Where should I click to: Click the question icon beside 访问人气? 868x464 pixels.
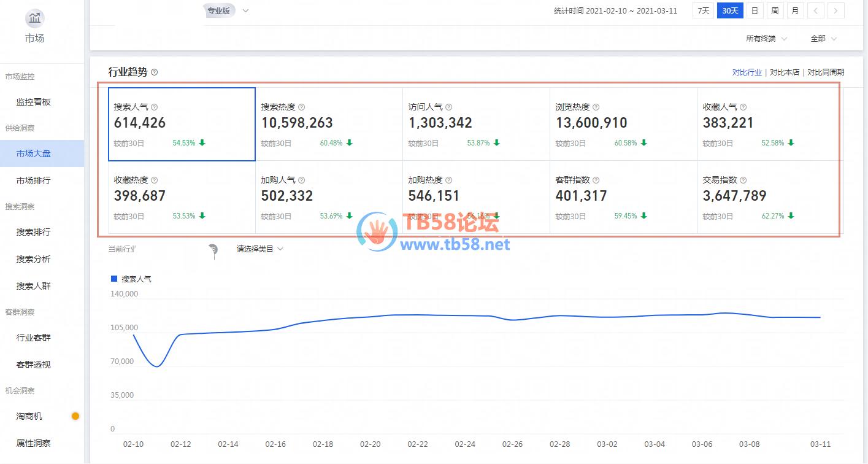click(x=448, y=107)
